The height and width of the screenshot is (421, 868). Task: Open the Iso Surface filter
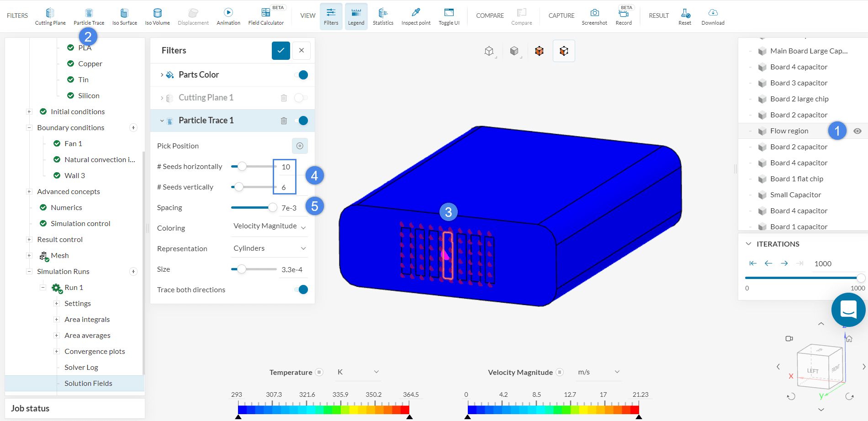124,16
